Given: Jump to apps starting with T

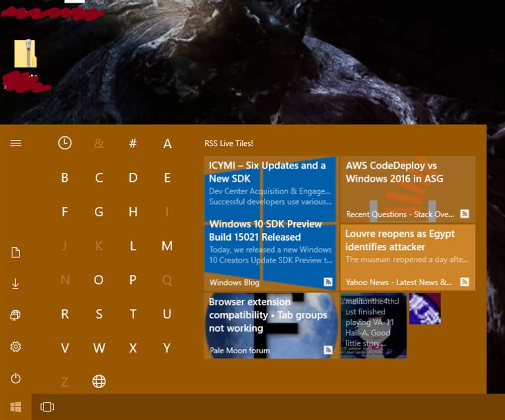Looking at the screenshot, I should click(x=133, y=314).
